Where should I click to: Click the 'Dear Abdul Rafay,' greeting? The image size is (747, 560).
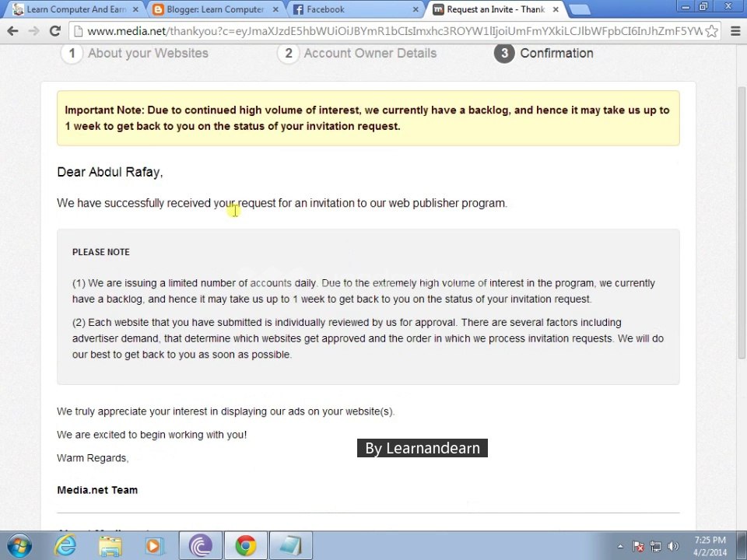(110, 172)
